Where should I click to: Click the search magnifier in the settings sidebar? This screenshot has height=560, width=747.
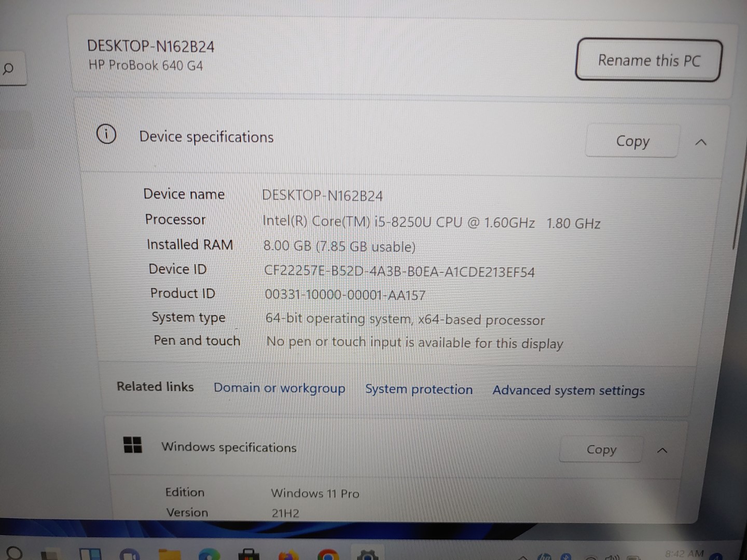pos(8,68)
